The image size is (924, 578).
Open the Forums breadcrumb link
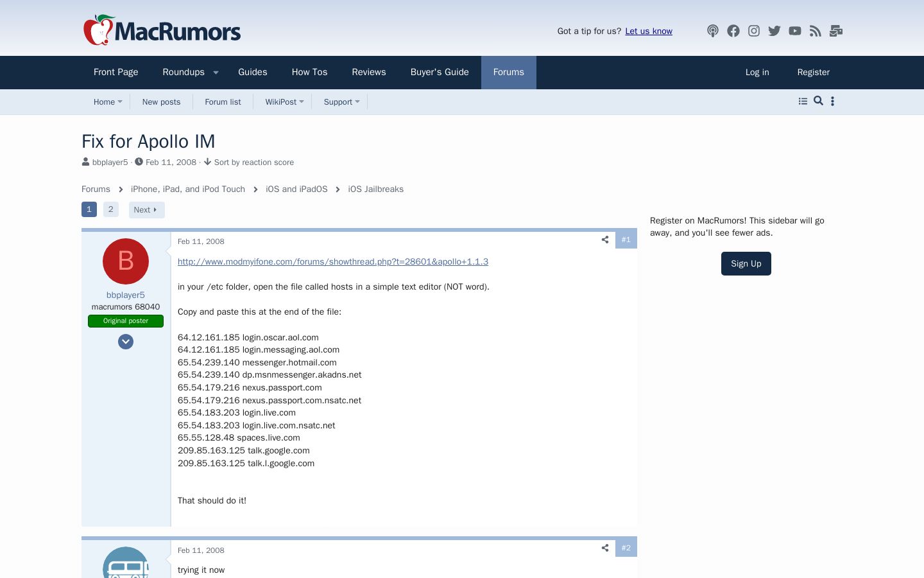coord(96,189)
